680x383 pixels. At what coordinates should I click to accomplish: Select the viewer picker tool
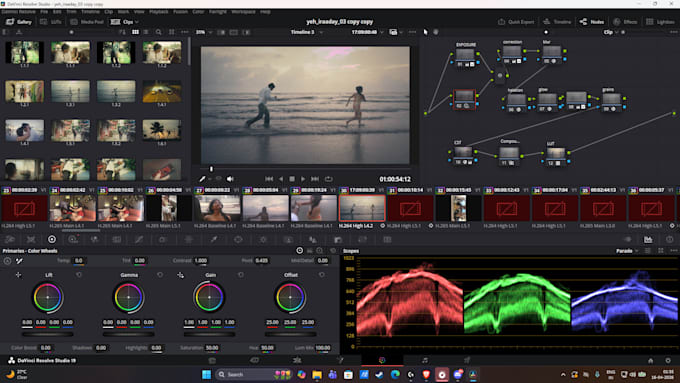(x=202, y=179)
